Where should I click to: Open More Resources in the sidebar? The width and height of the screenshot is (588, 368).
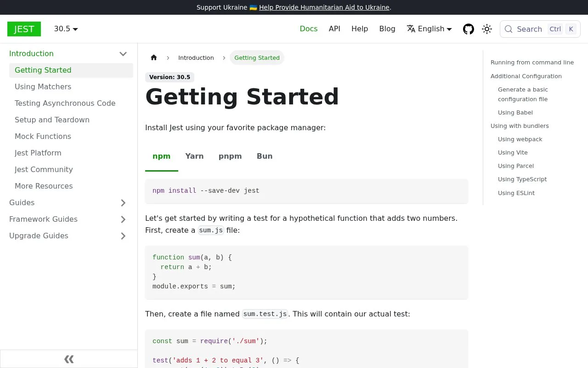coord(71,186)
